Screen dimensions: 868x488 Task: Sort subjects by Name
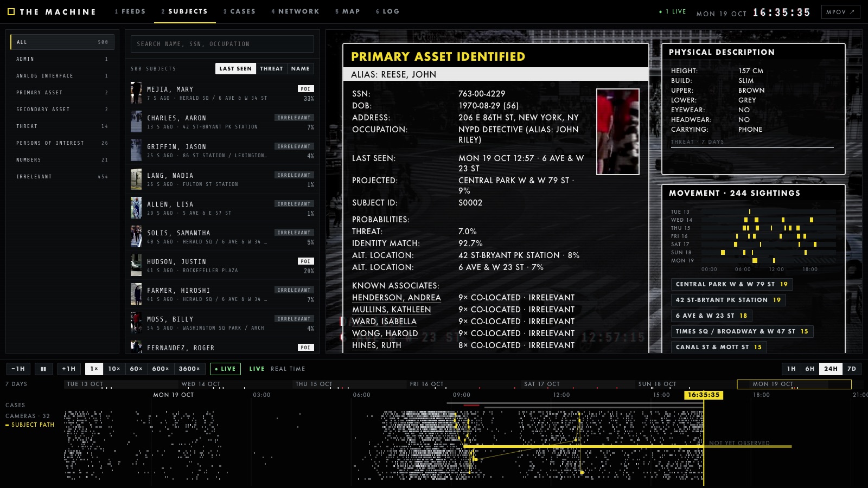click(x=300, y=69)
